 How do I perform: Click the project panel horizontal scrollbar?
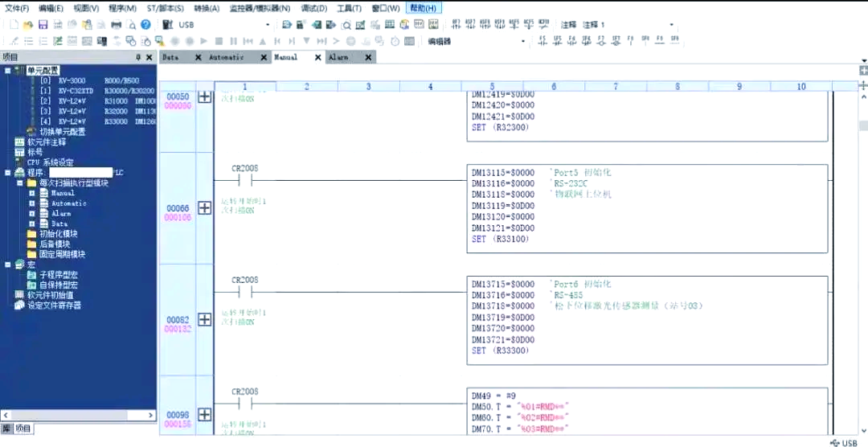79,415
